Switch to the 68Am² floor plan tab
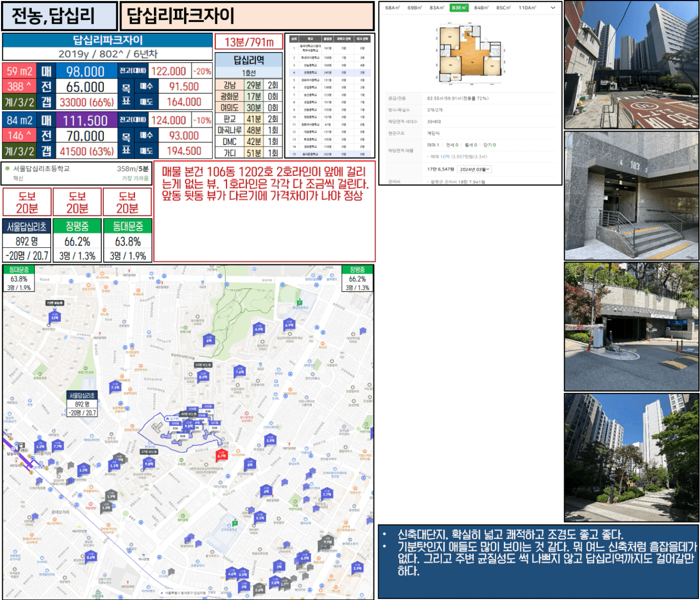Viewport: 700px width, 600px height. click(x=392, y=8)
